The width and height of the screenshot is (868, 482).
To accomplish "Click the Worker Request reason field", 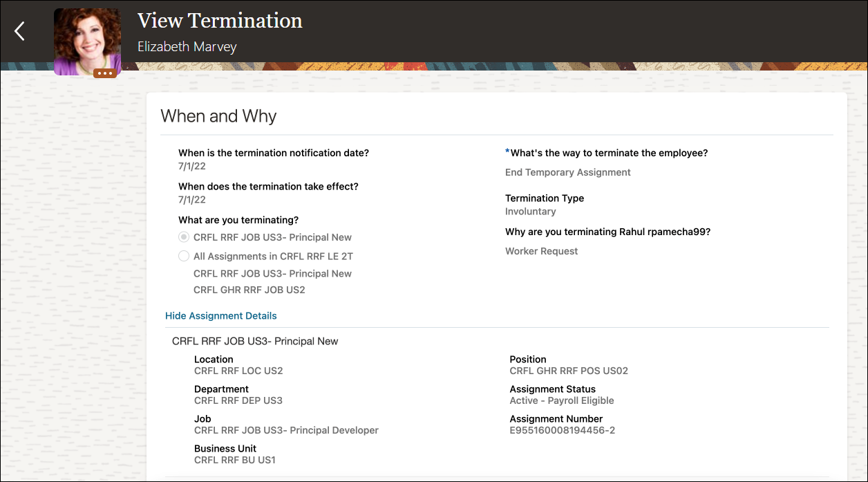I will [x=541, y=251].
